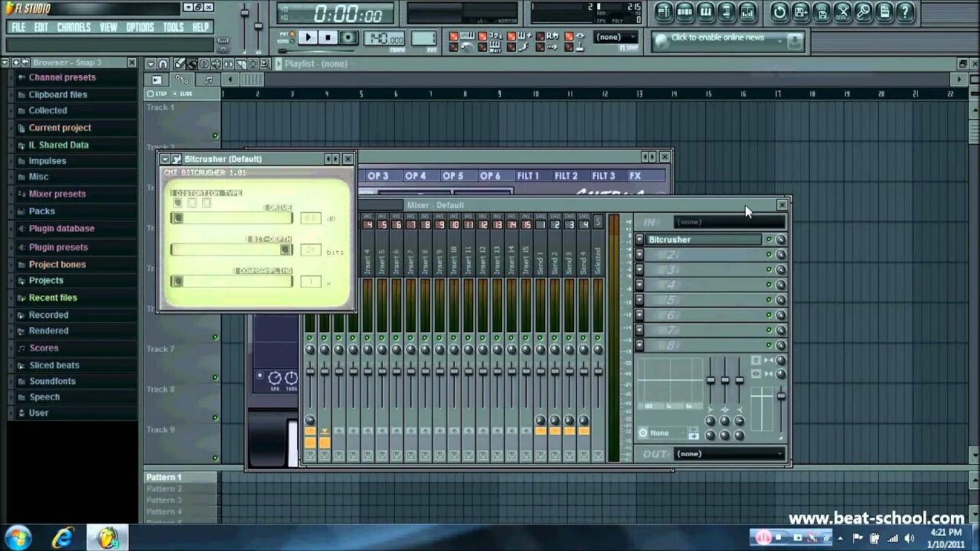Select the OP 4 tab in synth window
Screen dimensions: 980x551
416,176
